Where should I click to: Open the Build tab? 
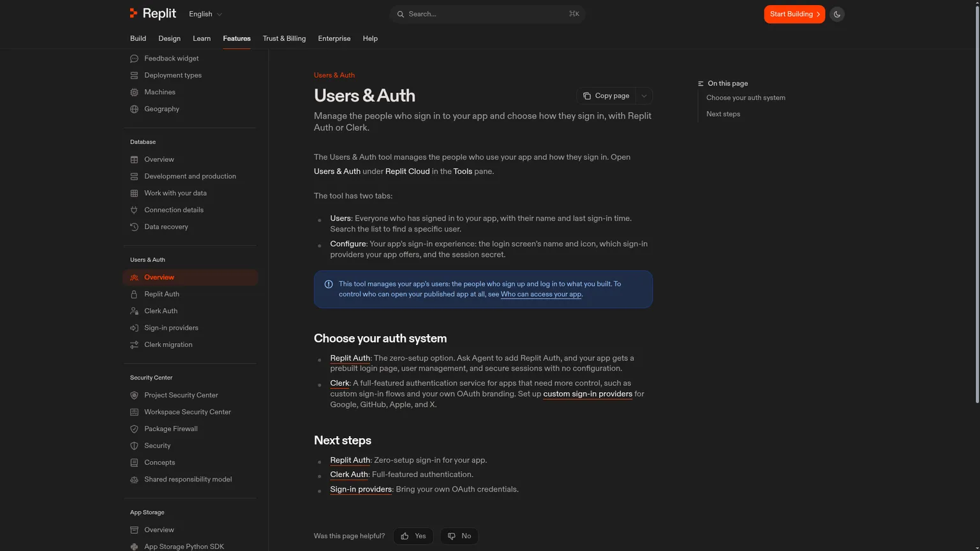tap(138, 38)
